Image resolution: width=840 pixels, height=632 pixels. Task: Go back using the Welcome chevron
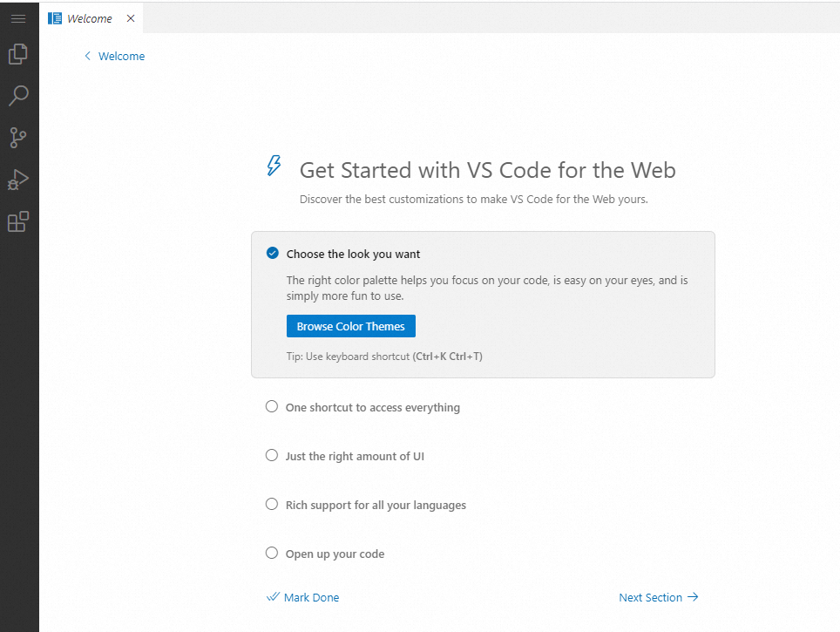point(87,56)
